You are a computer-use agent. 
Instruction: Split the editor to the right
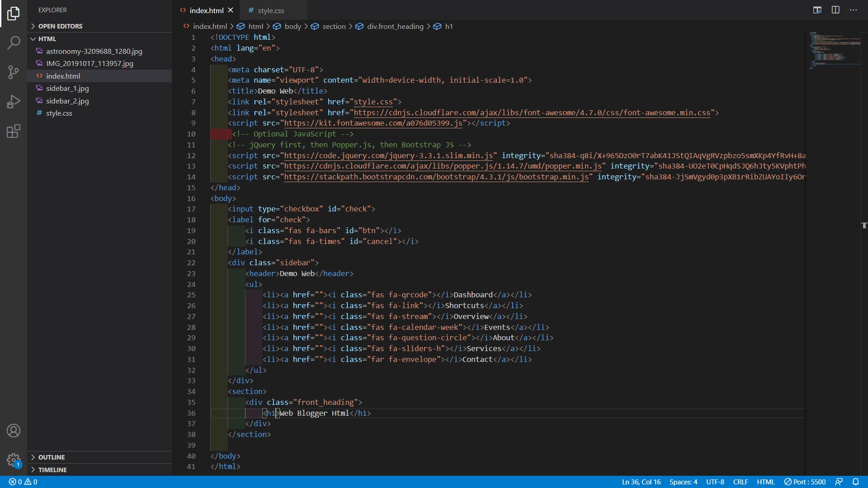pos(835,10)
